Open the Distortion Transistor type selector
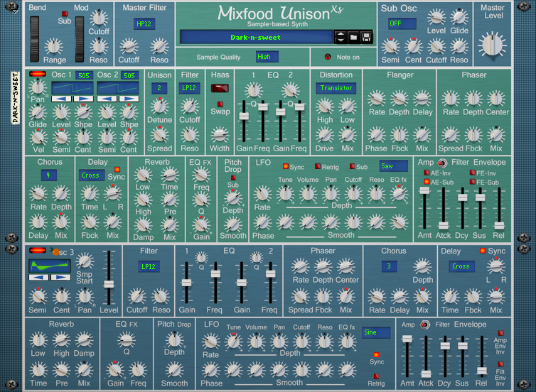The height and width of the screenshot is (392, 536). 336,88
